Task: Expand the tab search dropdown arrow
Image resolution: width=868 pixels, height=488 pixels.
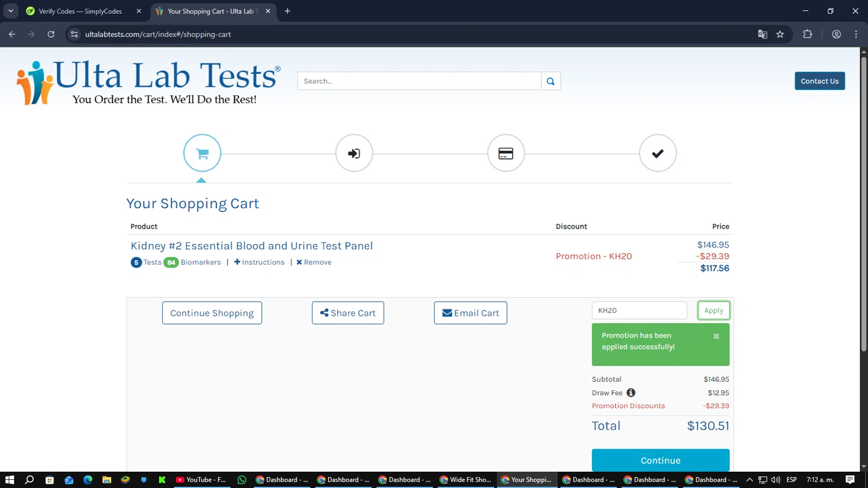Action: tap(10, 11)
